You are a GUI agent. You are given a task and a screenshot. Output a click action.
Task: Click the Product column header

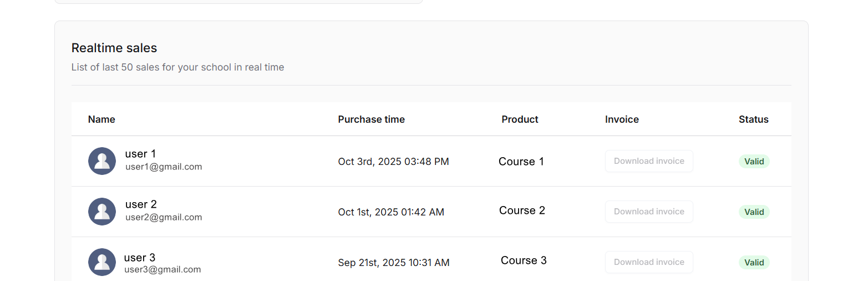click(520, 119)
